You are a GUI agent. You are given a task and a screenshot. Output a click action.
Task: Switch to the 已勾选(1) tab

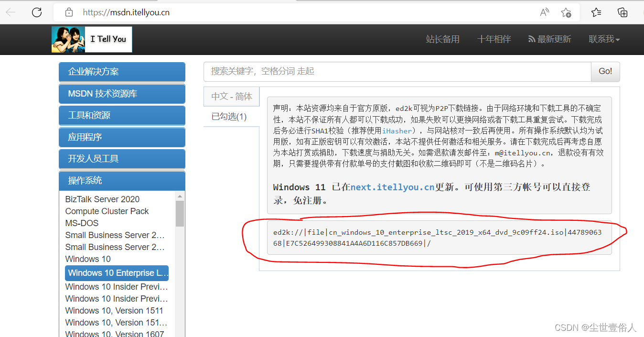pos(229,117)
